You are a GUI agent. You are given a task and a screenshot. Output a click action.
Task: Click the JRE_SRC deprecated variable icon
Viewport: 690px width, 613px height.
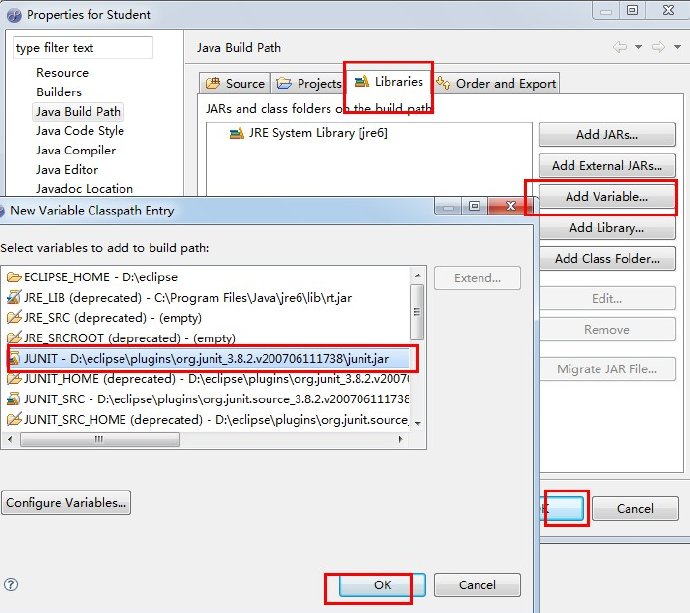[14, 318]
